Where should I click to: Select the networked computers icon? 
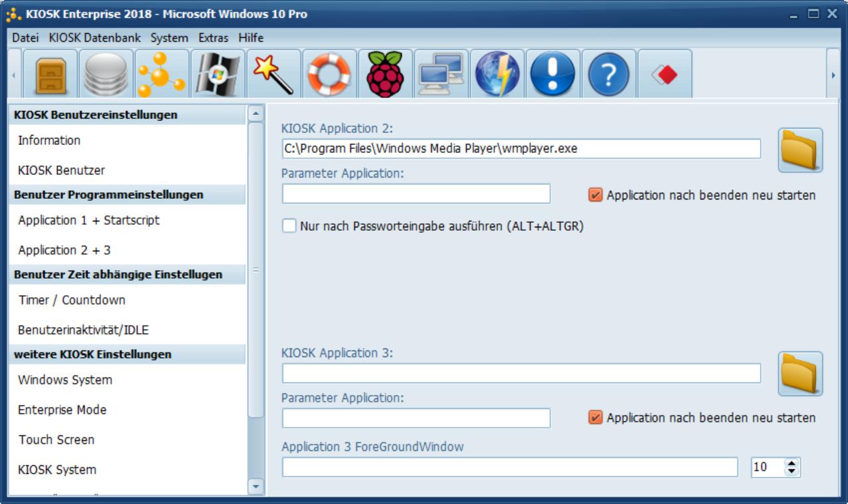[442, 74]
